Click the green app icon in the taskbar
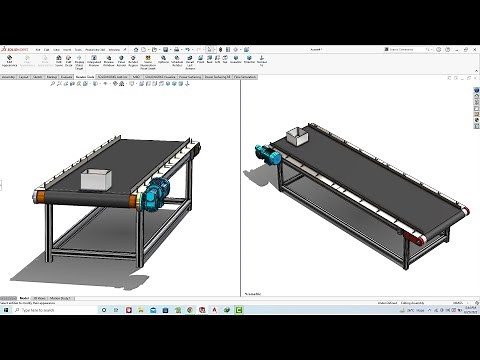 point(239,310)
